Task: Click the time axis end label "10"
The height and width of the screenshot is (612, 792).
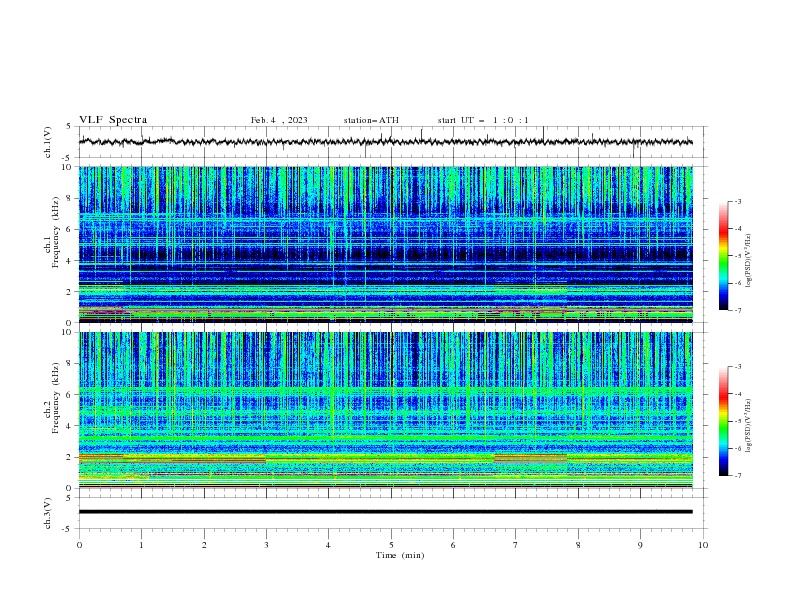Action: coord(703,545)
